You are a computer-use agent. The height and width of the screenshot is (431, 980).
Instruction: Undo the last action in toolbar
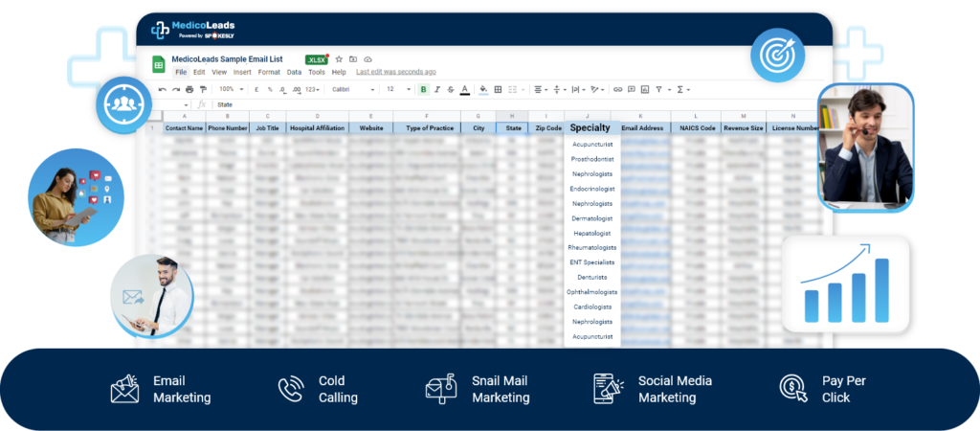[163, 89]
